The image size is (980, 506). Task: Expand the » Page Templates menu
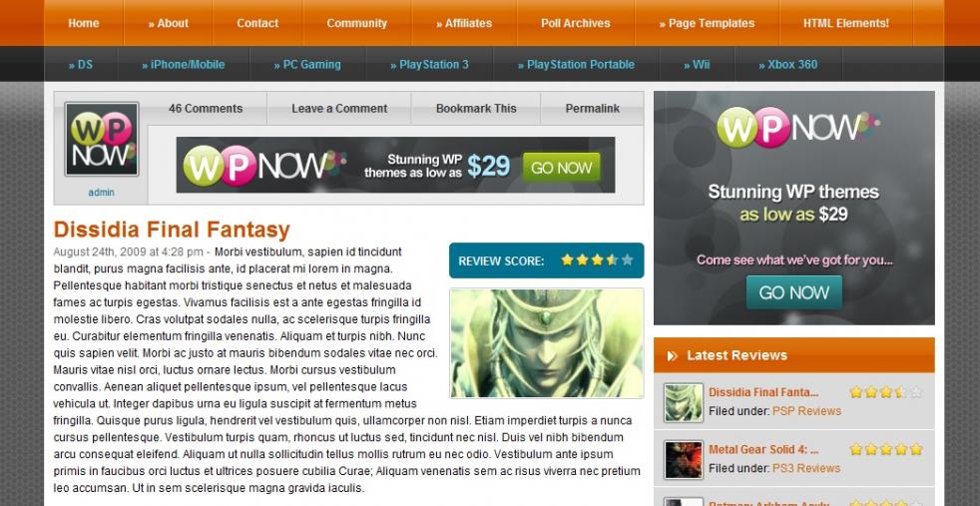[x=707, y=23]
